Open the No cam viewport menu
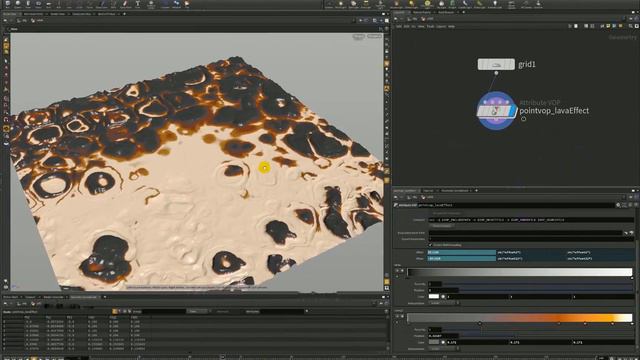 point(374,36)
